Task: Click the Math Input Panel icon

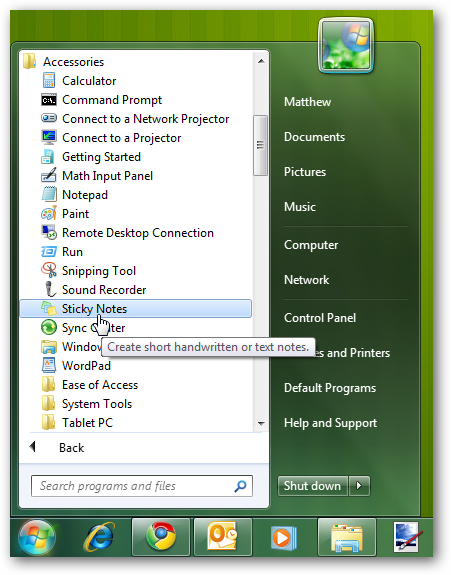Action: pos(49,175)
